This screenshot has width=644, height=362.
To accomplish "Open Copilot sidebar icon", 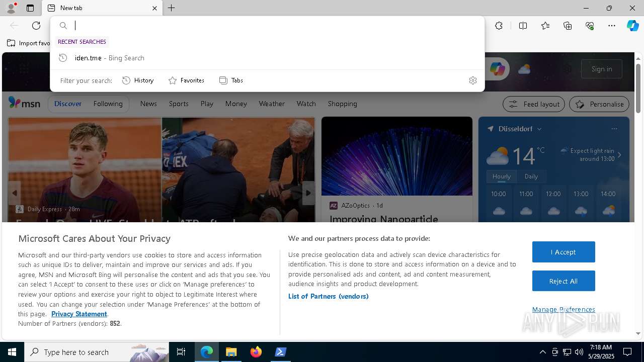I will [x=632, y=26].
